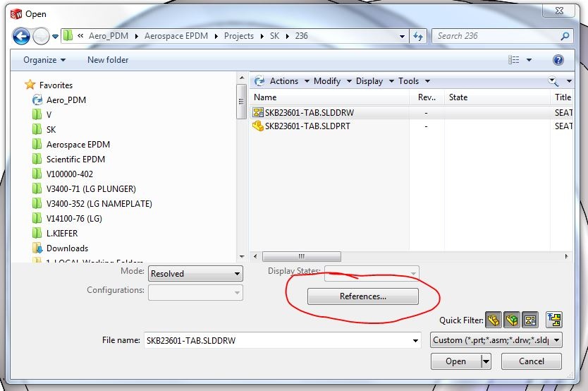Click the File name input field
The image size is (588, 391).
[283, 340]
